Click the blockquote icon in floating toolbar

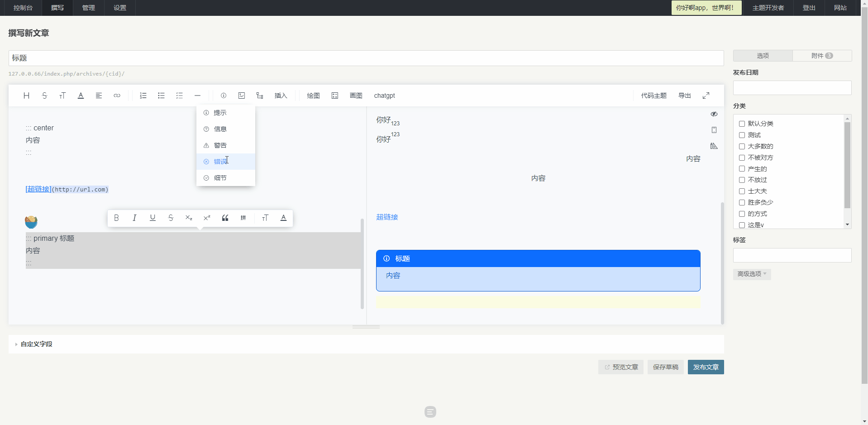pos(225,218)
